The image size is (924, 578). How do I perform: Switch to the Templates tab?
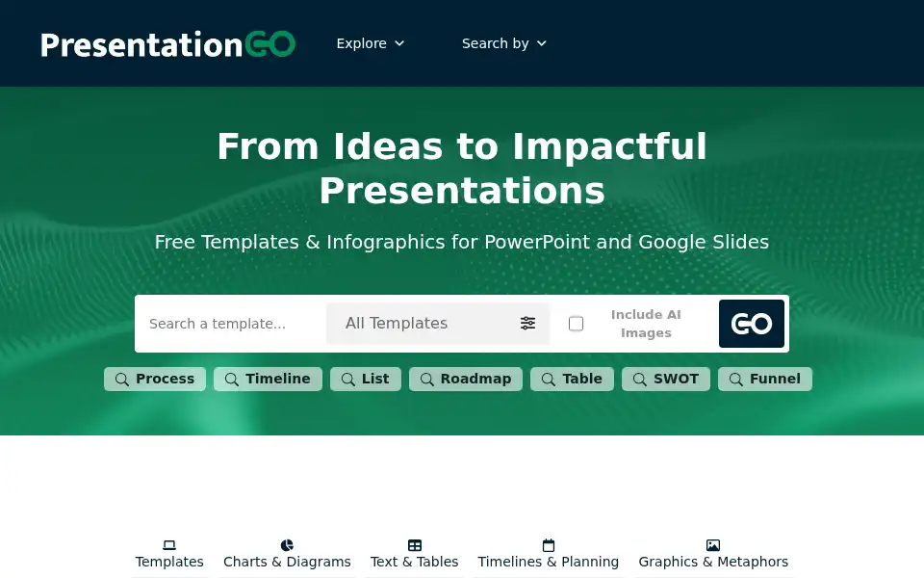(169, 555)
